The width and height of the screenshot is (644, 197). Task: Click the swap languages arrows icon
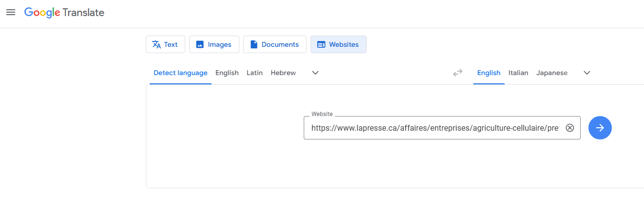[x=457, y=73]
